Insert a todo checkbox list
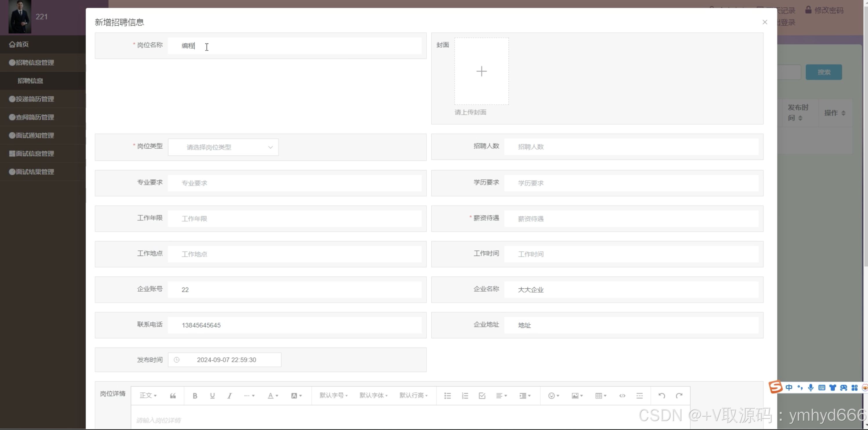 coord(482,396)
